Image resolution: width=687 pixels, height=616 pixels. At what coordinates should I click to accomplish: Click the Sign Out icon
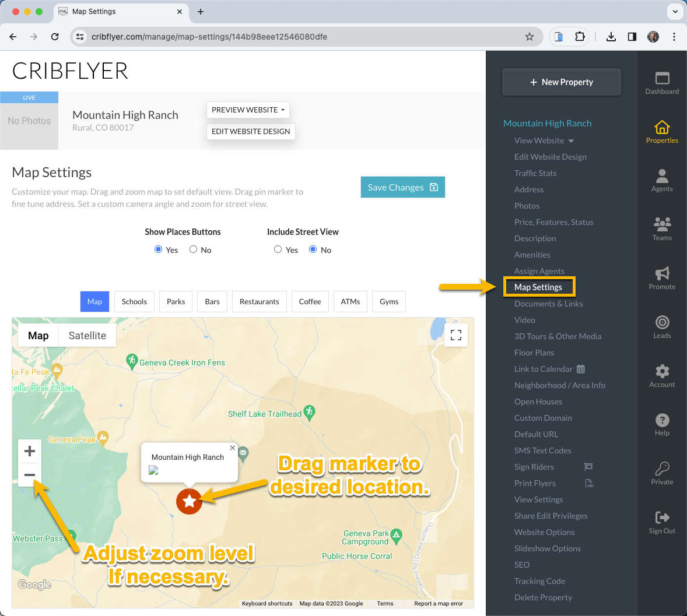pos(661,518)
